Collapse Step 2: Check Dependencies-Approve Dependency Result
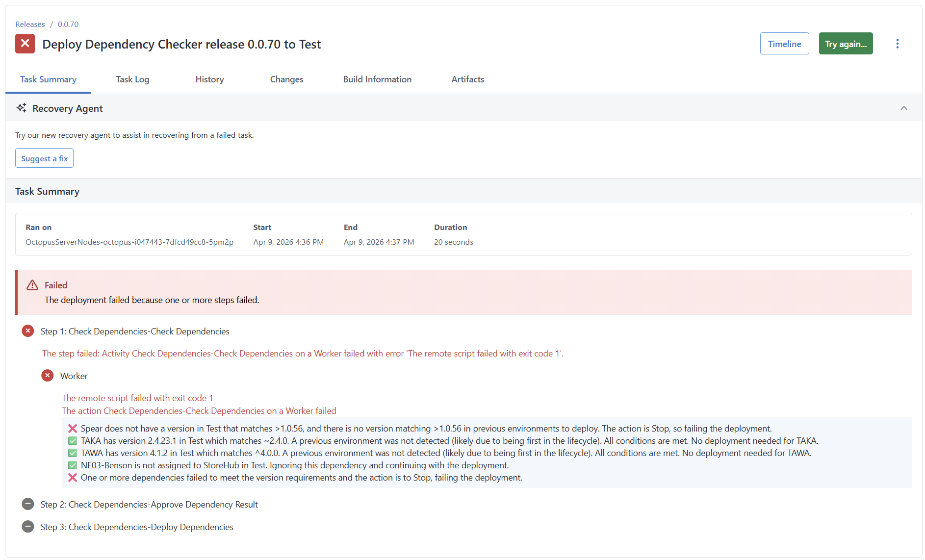The width and height of the screenshot is (925, 560). (x=28, y=504)
